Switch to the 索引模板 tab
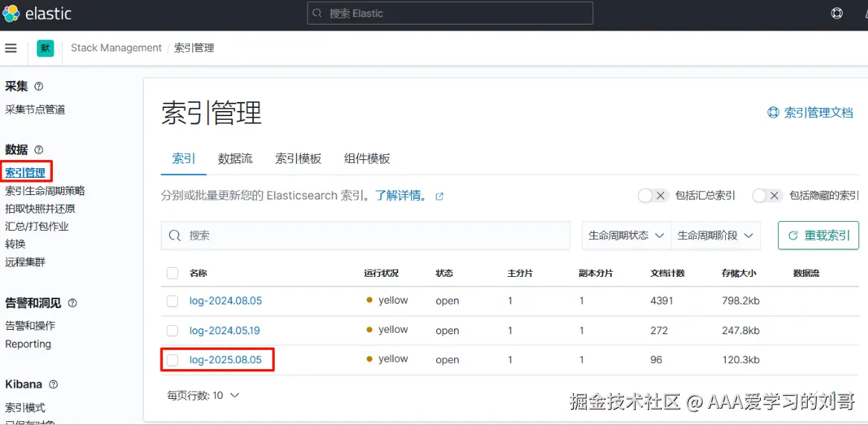The width and height of the screenshot is (868, 425). coord(299,159)
